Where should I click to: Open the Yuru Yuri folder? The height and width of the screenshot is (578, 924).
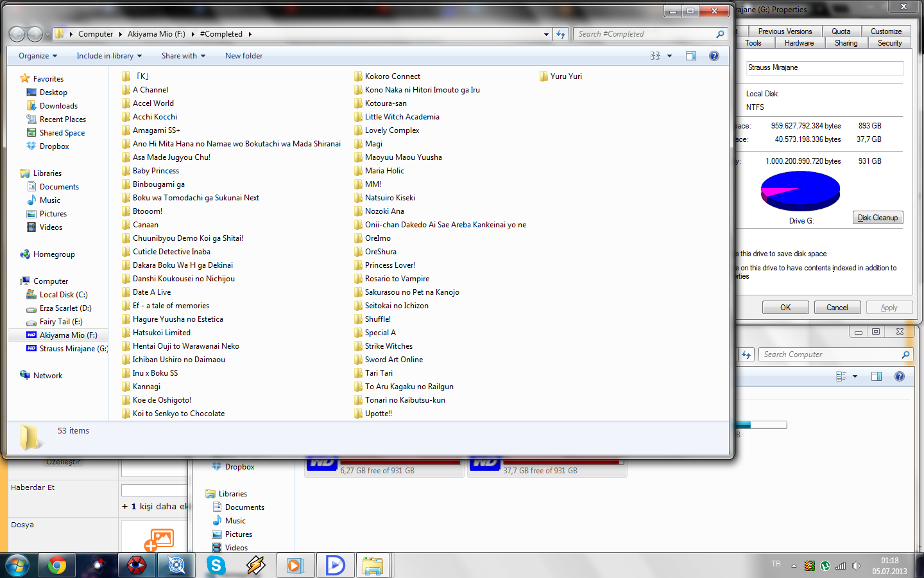pos(561,76)
